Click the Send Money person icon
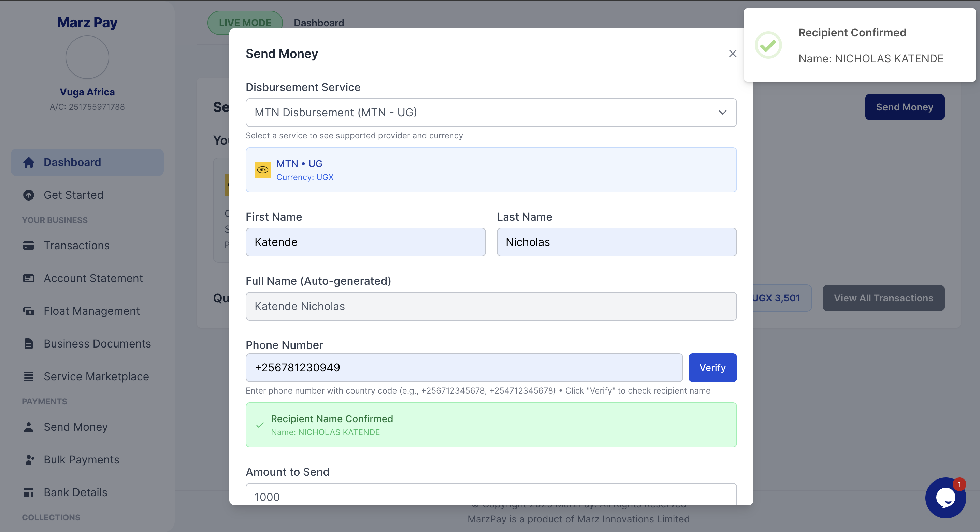 click(29, 427)
